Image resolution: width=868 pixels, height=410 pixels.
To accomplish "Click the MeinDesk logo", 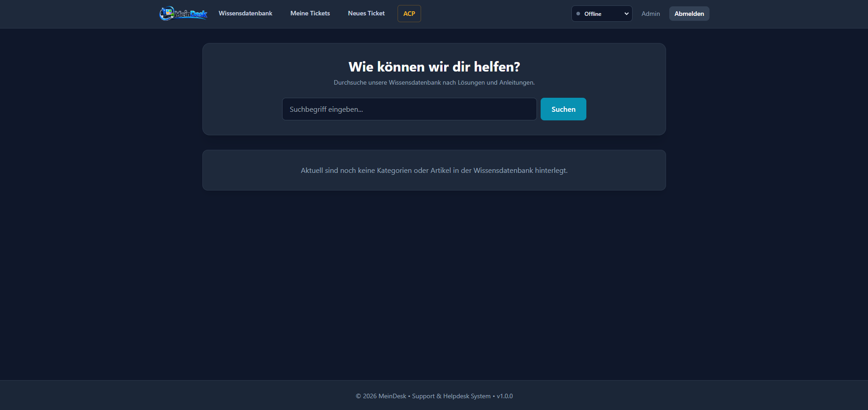I will (183, 14).
